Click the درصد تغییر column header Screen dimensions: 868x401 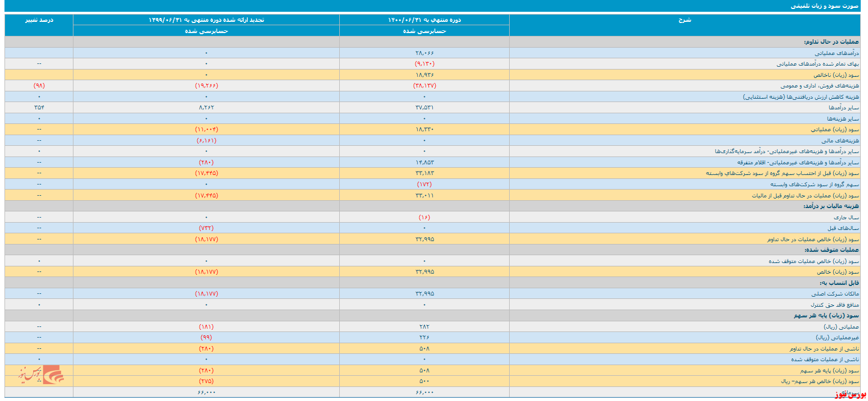coord(39,20)
